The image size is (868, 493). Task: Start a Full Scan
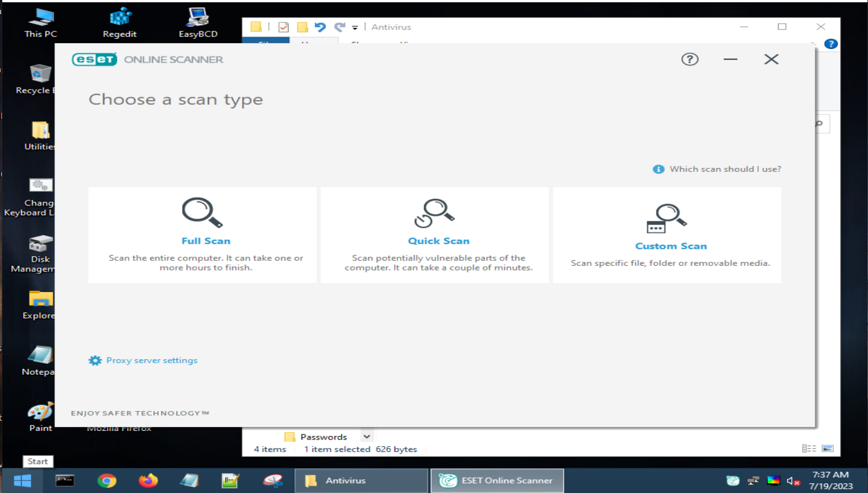(x=202, y=235)
